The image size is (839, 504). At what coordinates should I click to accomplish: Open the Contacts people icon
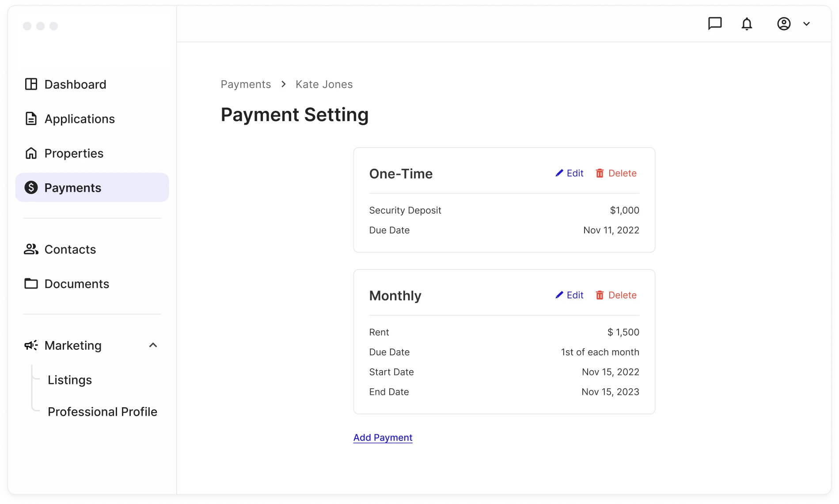click(31, 249)
